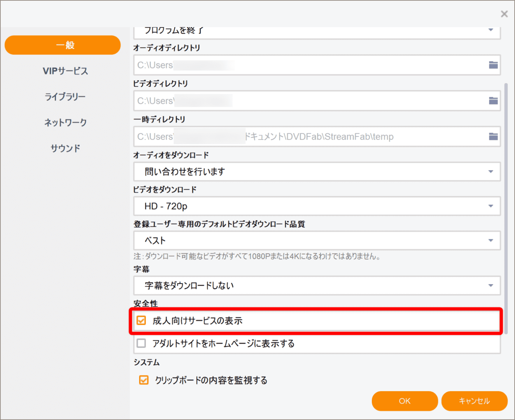
Task: Open the サウンド settings section
Action: (x=65, y=148)
